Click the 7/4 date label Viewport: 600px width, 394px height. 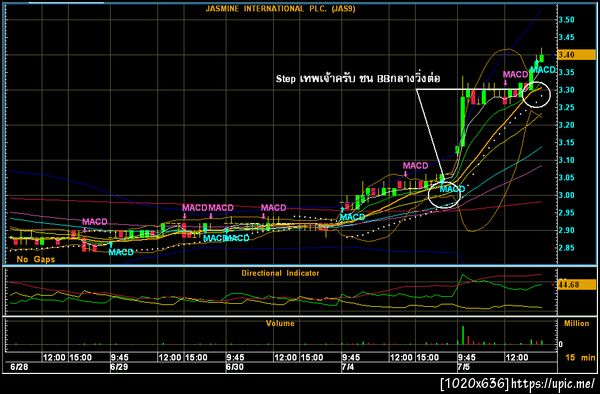347,367
